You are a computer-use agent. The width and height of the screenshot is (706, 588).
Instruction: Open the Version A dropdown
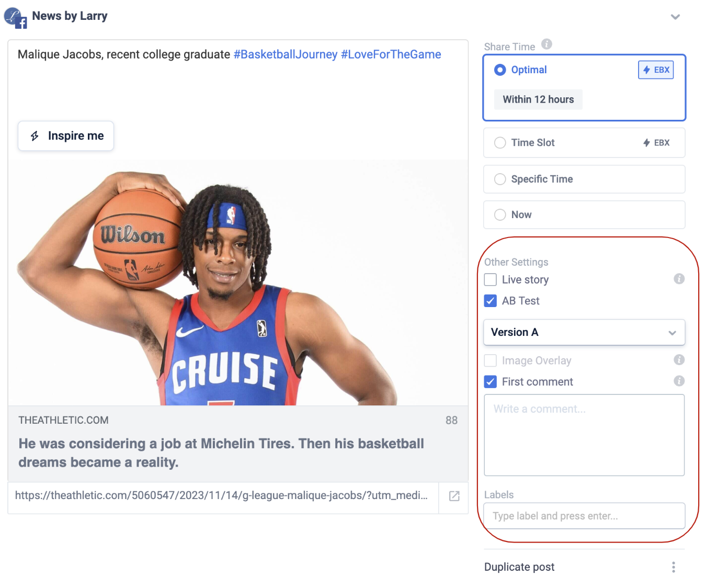(x=584, y=333)
